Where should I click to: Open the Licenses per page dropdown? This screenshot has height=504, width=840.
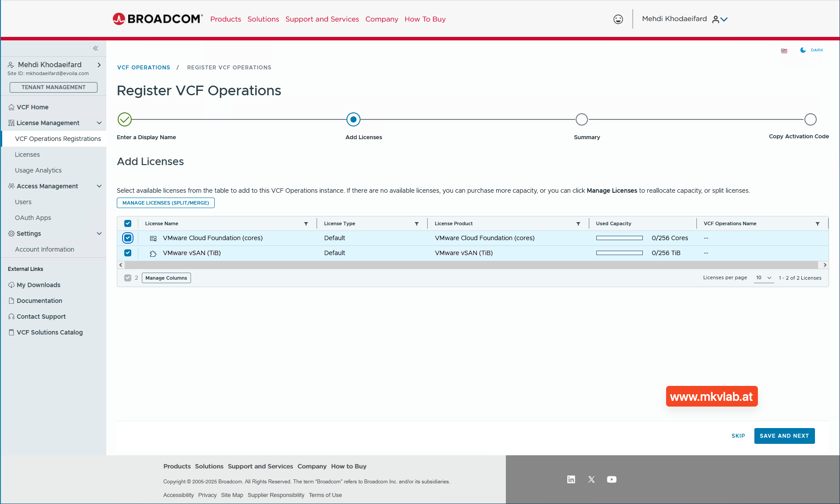click(764, 278)
